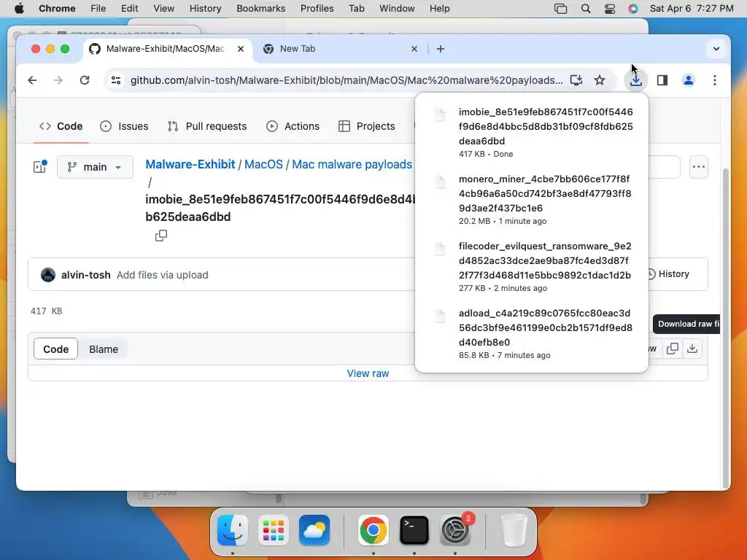Select the Code view button

point(55,349)
